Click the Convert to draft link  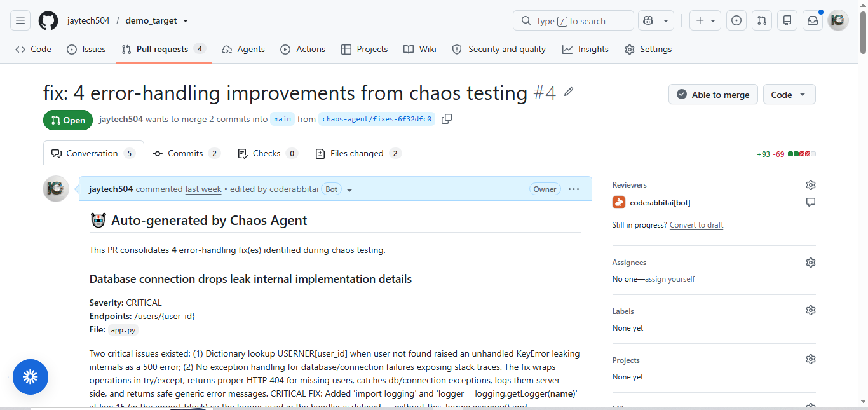coord(696,225)
